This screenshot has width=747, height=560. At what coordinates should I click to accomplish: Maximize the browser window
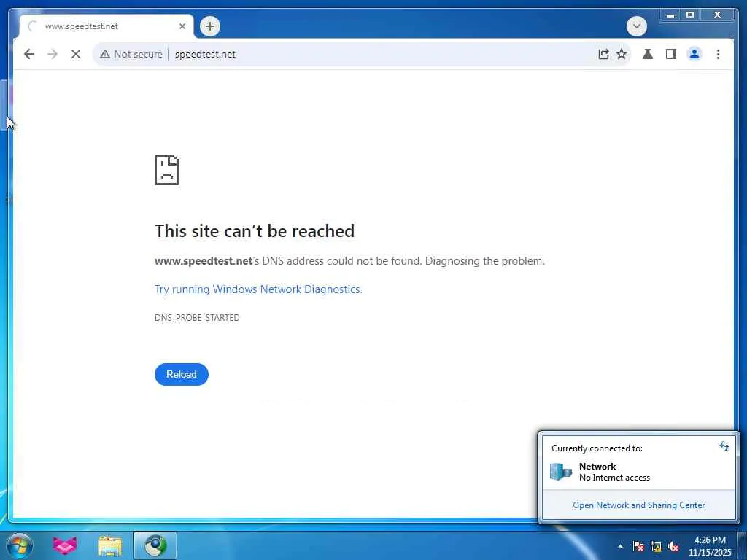(x=690, y=15)
